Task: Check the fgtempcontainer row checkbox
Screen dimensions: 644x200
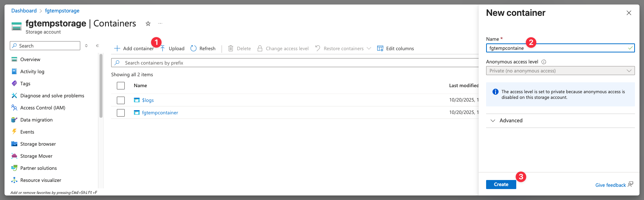Action: pos(121,113)
